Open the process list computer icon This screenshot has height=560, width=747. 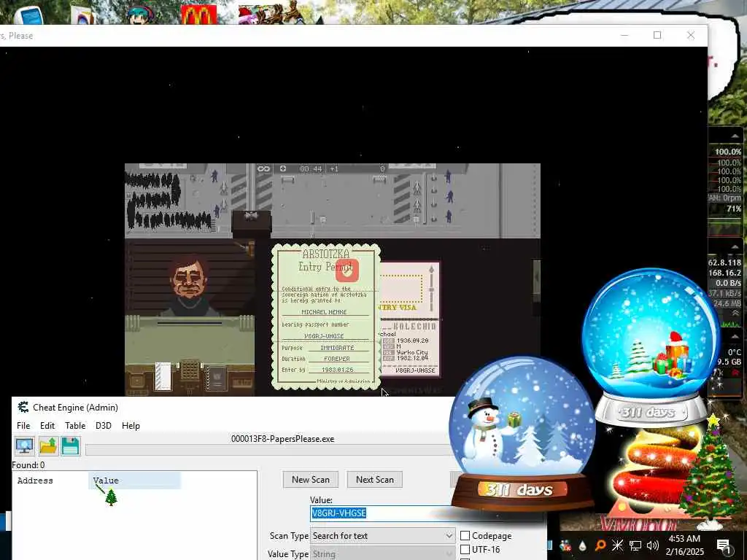[x=24, y=446]
